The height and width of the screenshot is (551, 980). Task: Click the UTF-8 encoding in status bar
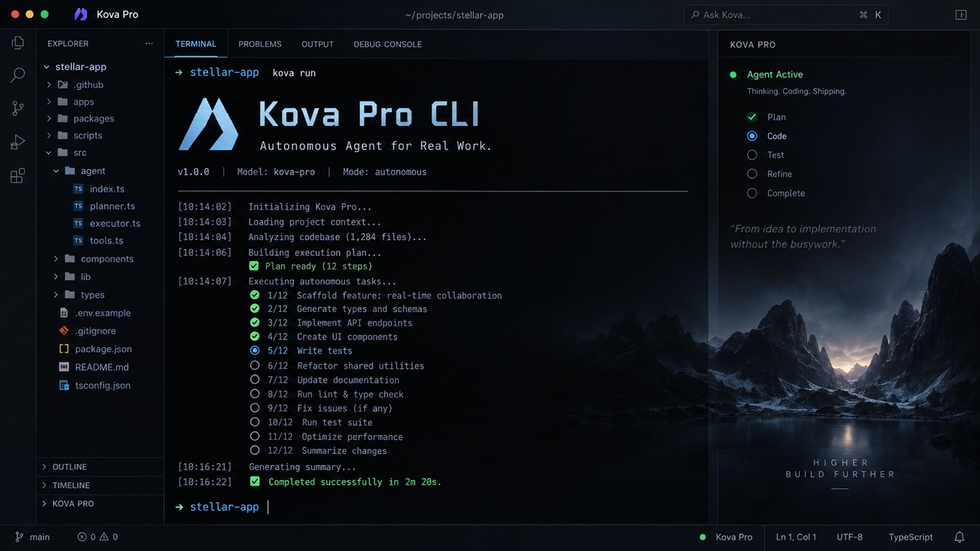pyautogui.click(x=849, y=537)
